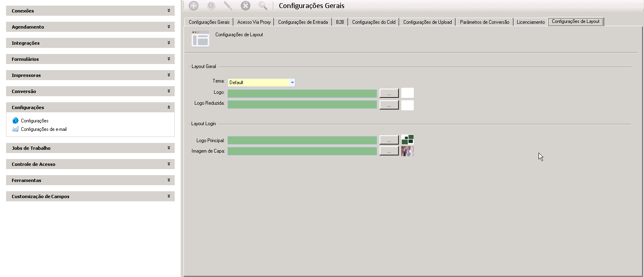
Task: Click the Logo Reduzida preview thumbnail
Action: [x=407, y=105]
